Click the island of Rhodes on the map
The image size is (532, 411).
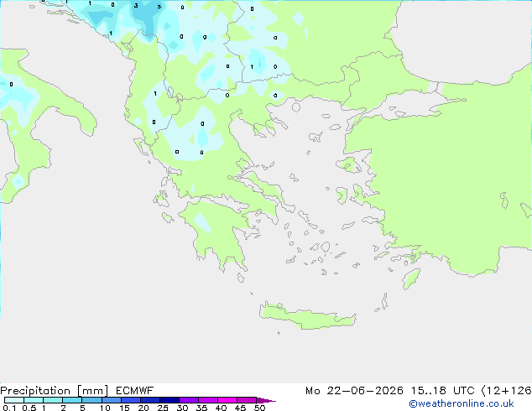click(x=411, y=278)
